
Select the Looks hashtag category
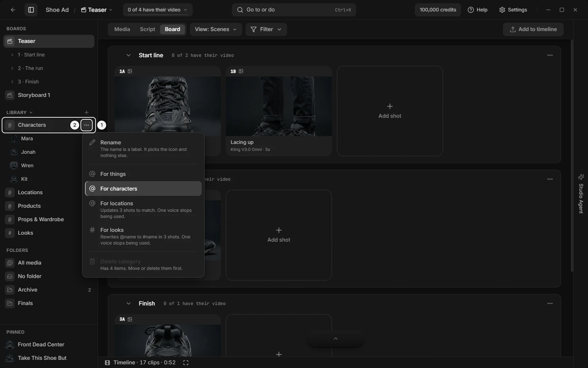tap(49, 233)
